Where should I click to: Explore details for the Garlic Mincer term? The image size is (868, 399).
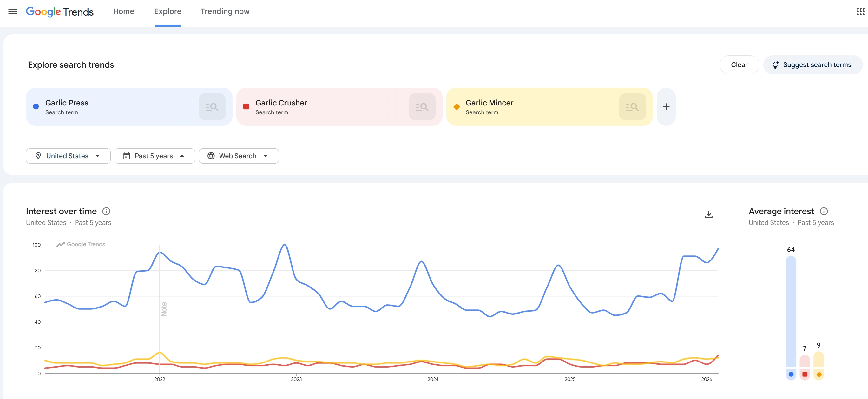pyautogui.click(x=632, y=106)
